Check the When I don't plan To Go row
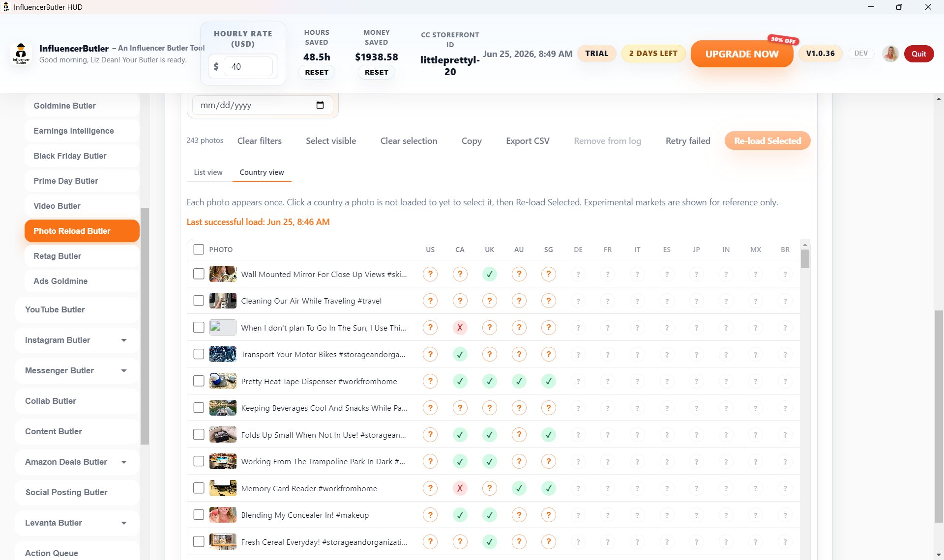This screenshot has height=560, width=944. (x=199, y=328)
